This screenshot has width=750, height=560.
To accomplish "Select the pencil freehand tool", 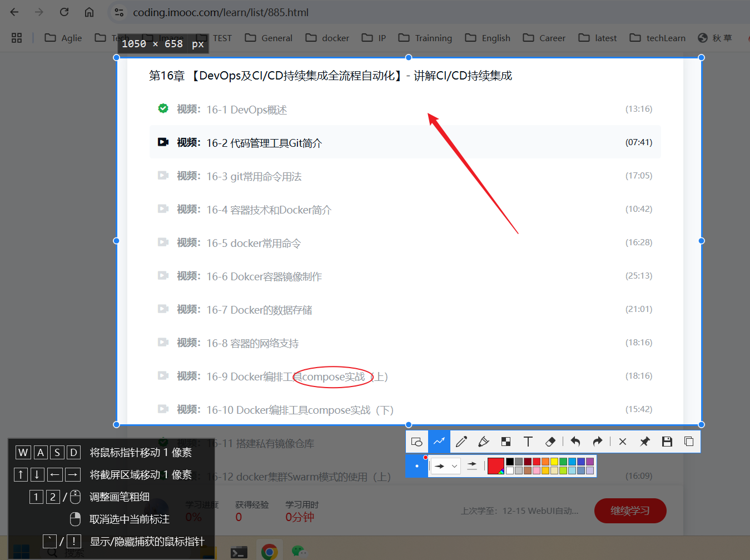I will click(x=461, y=442).
